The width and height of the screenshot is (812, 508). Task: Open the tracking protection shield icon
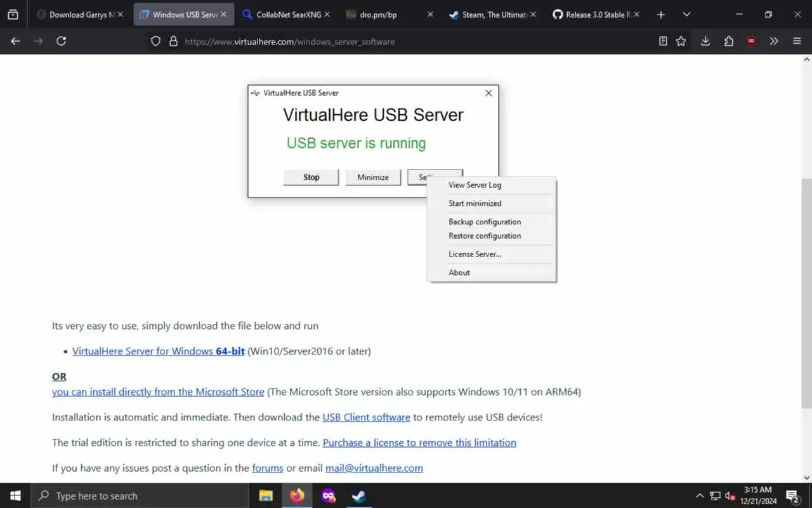pos(155,41)
